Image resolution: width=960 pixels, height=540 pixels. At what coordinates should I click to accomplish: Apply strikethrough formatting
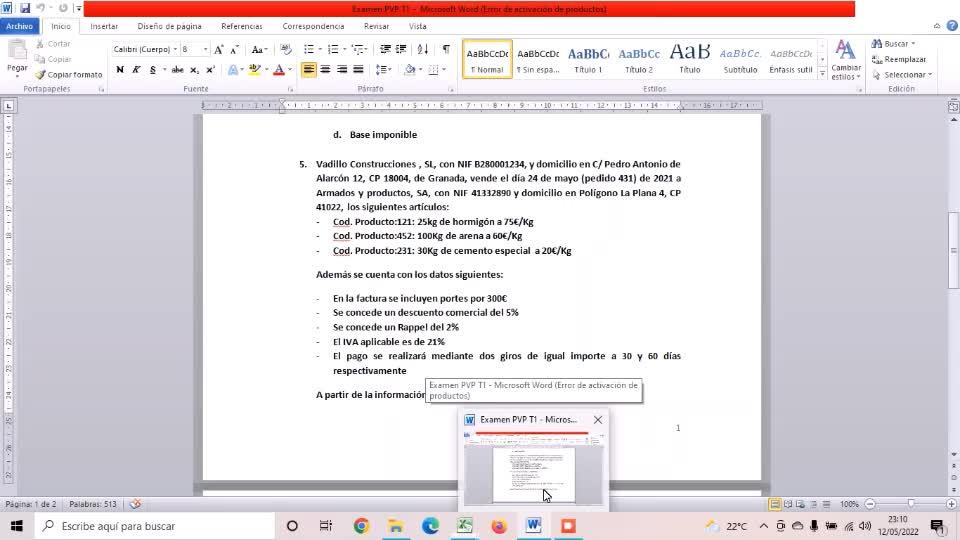click(x=178, y=69)
